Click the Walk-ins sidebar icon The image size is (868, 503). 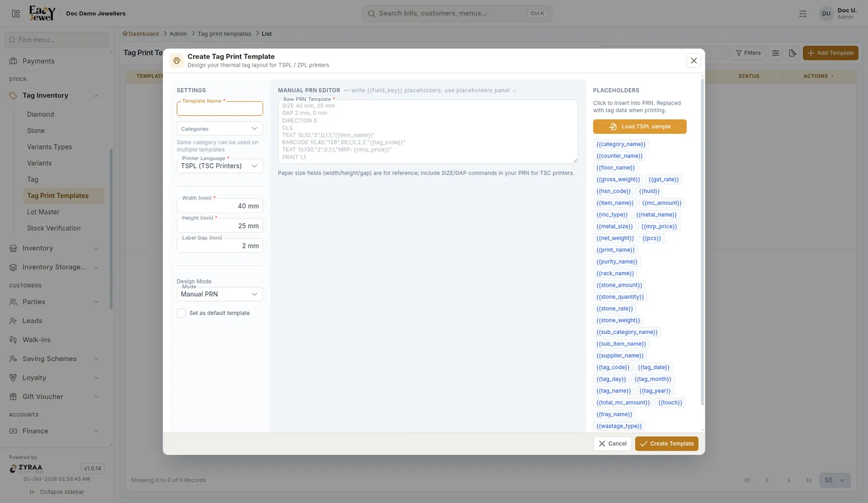pos(13,340)
